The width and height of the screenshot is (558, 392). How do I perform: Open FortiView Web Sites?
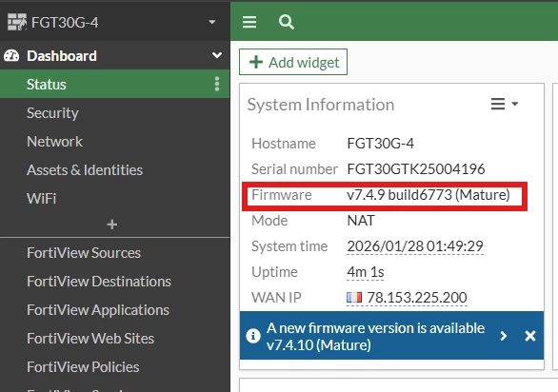click(90, 339)
